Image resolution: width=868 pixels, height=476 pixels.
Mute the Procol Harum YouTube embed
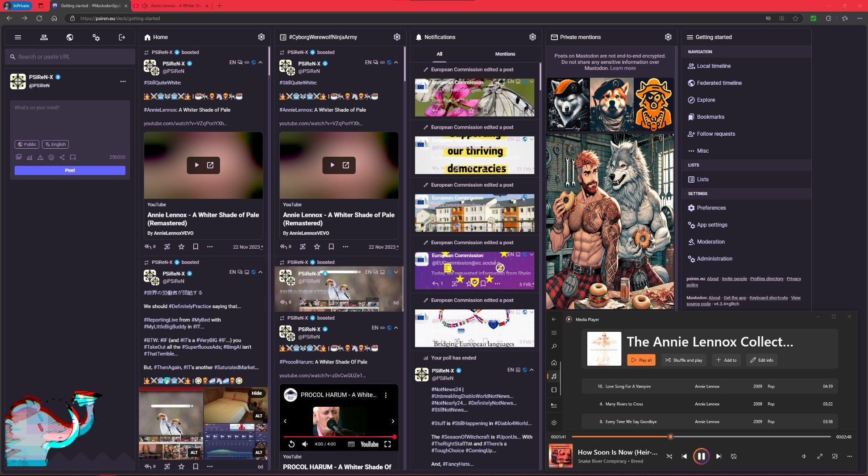tap(305, 444)
